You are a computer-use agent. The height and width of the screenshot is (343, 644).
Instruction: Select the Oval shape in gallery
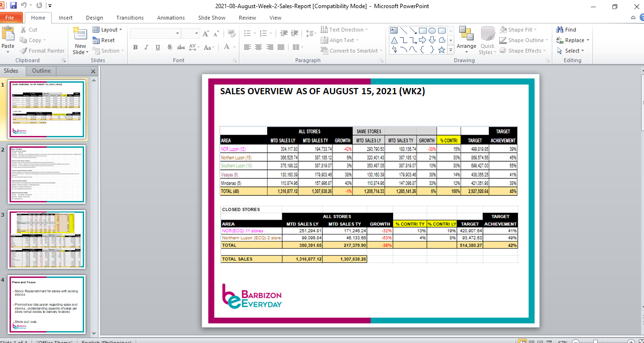tap(432, 31)
